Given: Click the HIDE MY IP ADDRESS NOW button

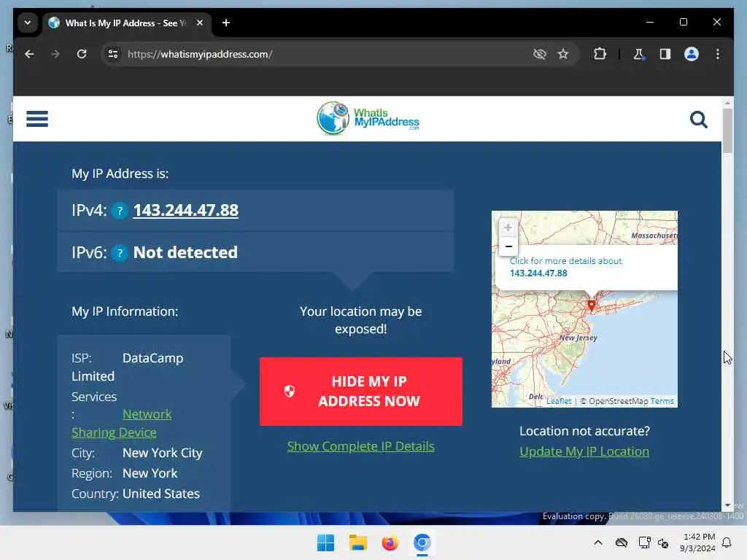Looking at the screenshot, I should [x=360, y=392].
